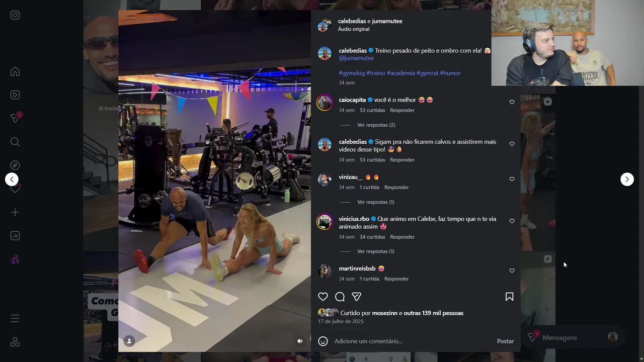Click the #gymvlog hashtag link
Image resolution: width=644 pixels, height=362 pixels.
(x=352, y=73)
